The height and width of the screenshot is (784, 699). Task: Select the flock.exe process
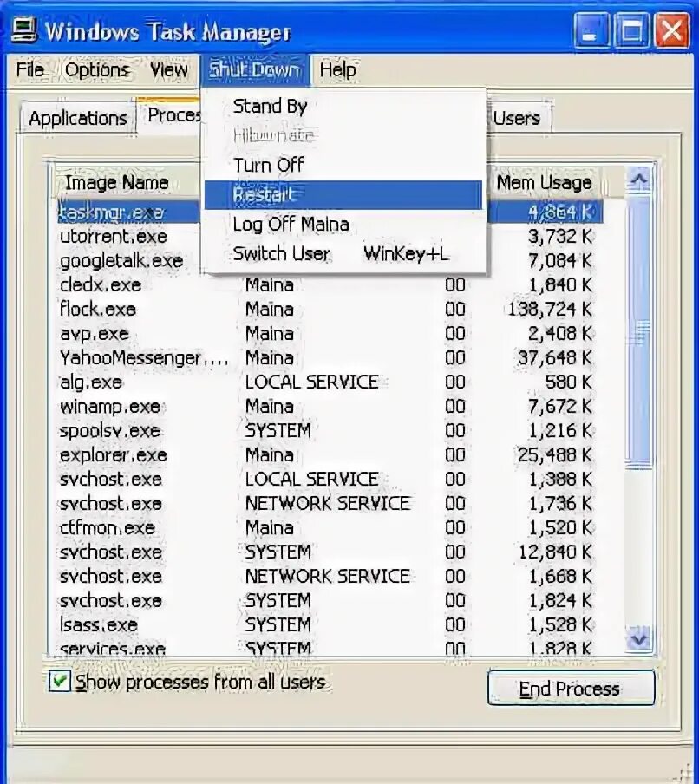(x=330, y=309)
